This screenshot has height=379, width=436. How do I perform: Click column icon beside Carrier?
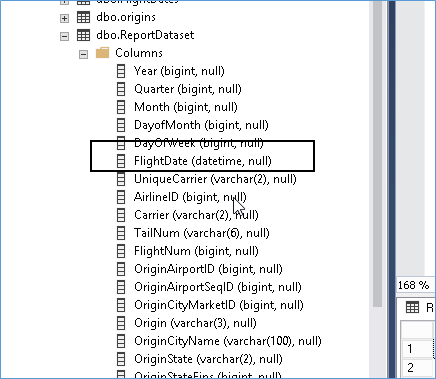[121, 215]
